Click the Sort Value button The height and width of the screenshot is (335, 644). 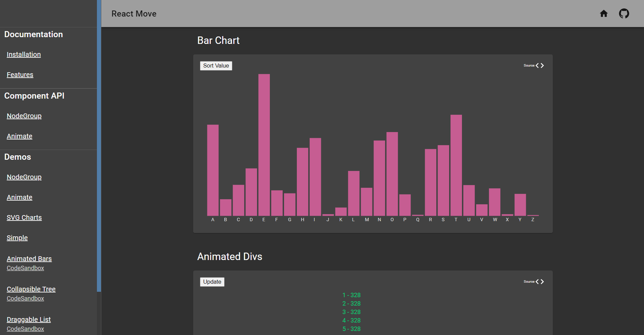coord(216,66)
